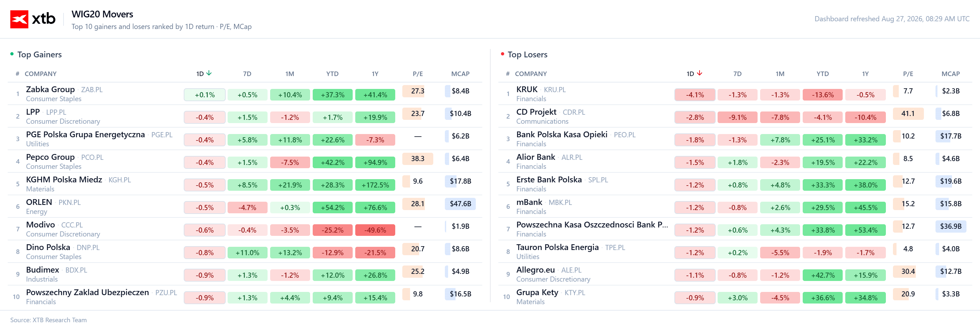Click the KGH.PL ticker symbol
The image size is (980, 328).
(x=120, y=180)
